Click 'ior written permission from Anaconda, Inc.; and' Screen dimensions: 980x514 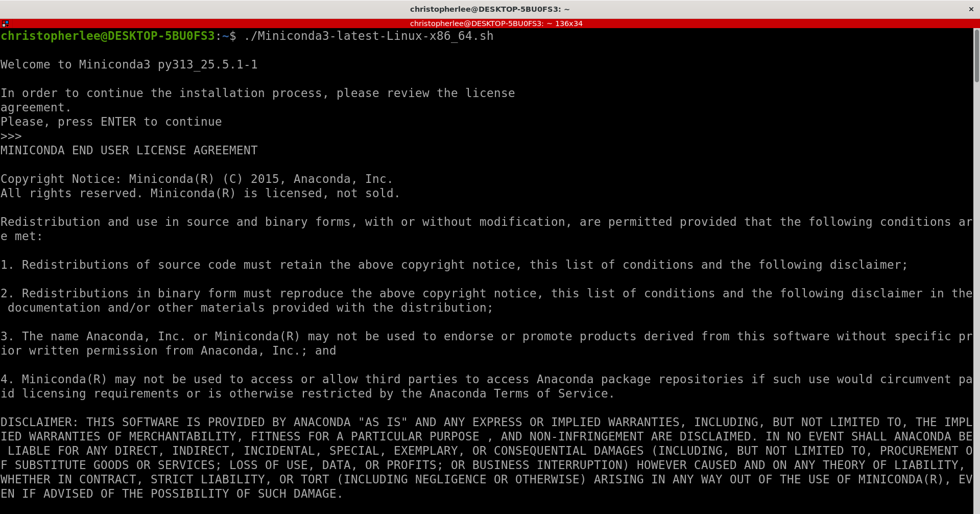[x=169, y=351]
